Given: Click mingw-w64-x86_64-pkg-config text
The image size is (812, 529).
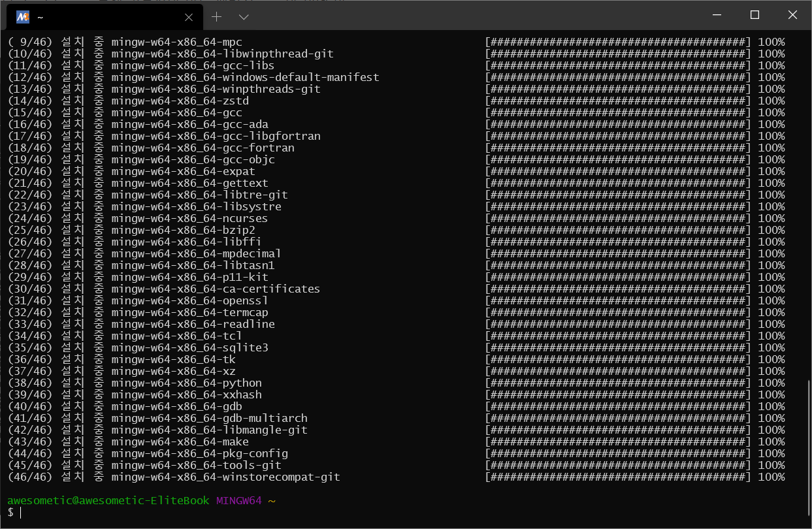Looking at the screenshot, I should tap(200, 453).
